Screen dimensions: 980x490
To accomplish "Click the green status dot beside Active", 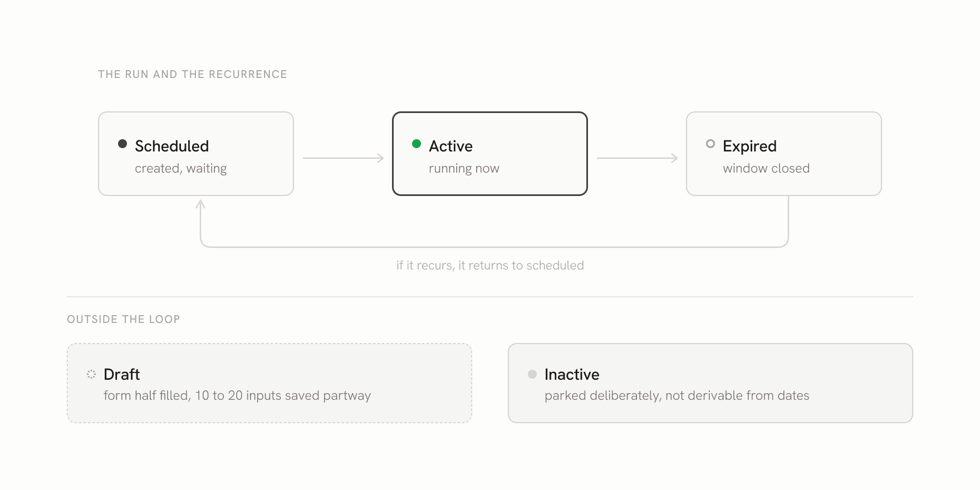I will (416, 144).
